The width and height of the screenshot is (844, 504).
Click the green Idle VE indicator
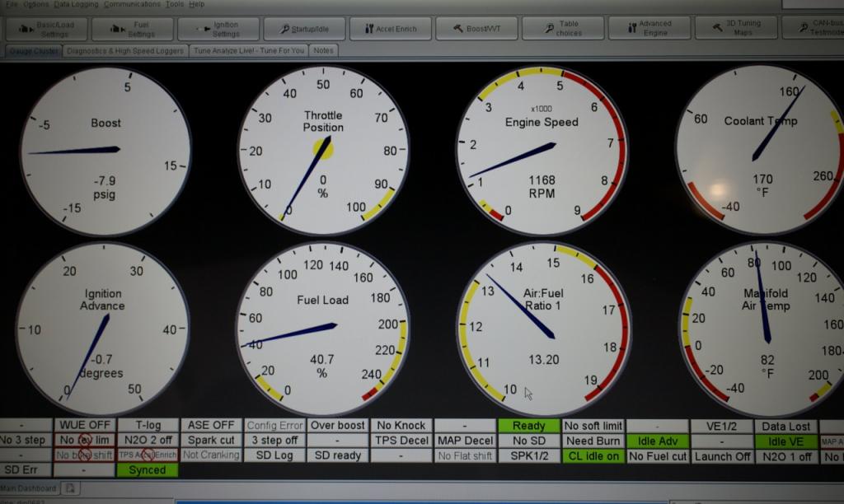(785, 441)
